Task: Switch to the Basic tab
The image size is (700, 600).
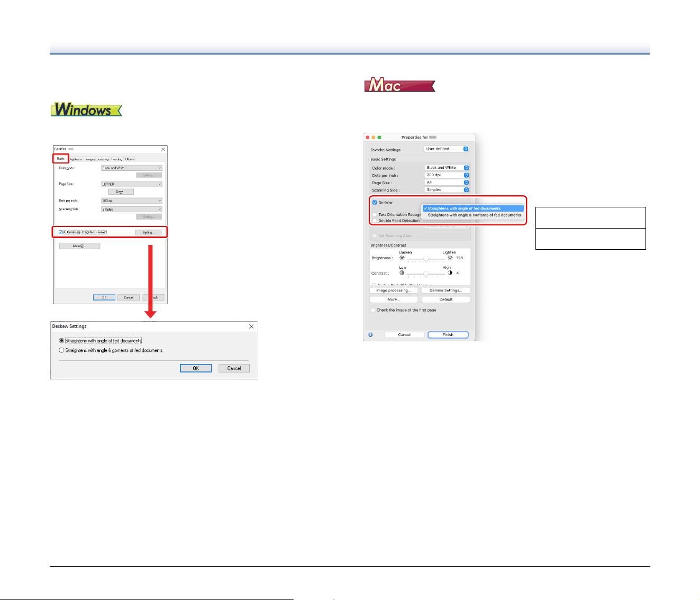Action: point(61,159)
